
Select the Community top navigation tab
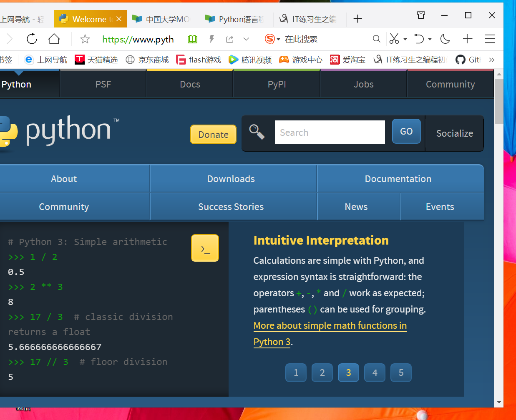point(450,84)
